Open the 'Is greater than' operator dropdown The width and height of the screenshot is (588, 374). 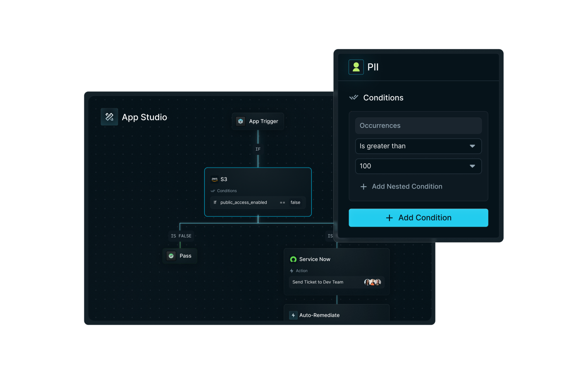pos(418,146)
